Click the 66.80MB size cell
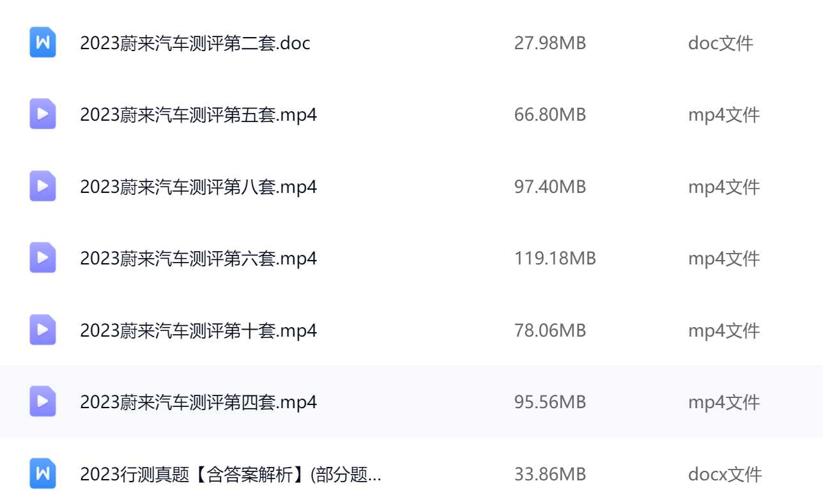 point(550,115)
